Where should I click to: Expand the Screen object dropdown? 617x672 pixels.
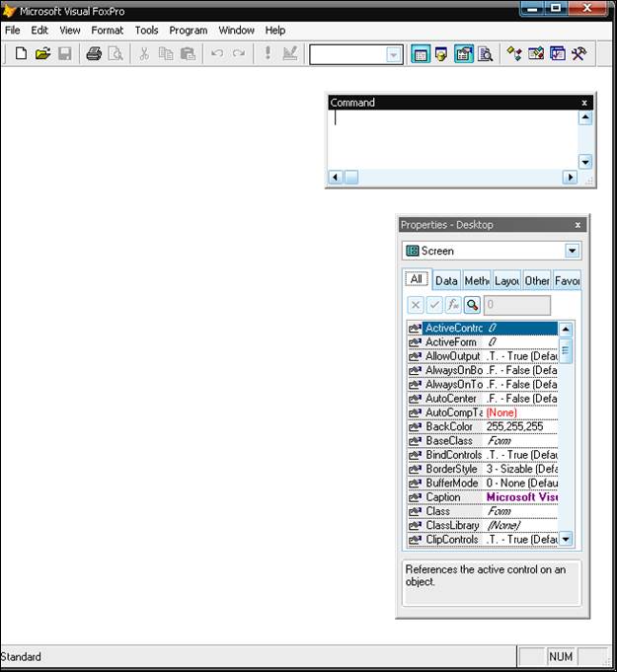coord(572,251)
